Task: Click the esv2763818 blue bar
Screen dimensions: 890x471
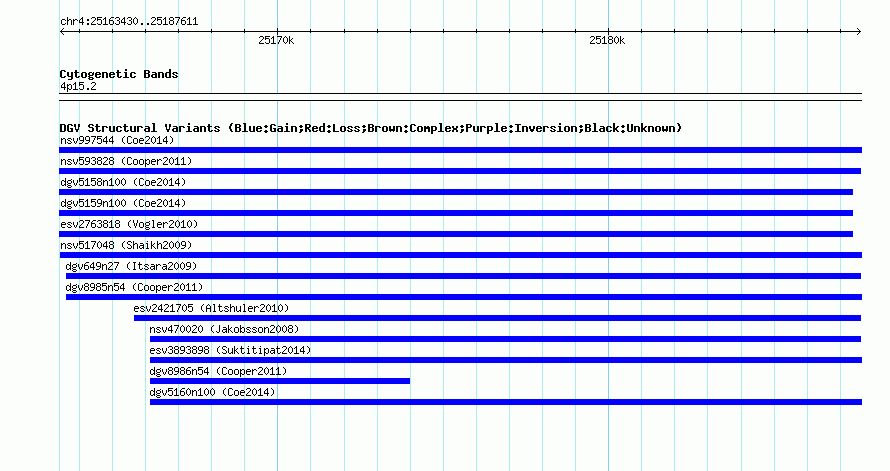Action: tap(456, 234)
